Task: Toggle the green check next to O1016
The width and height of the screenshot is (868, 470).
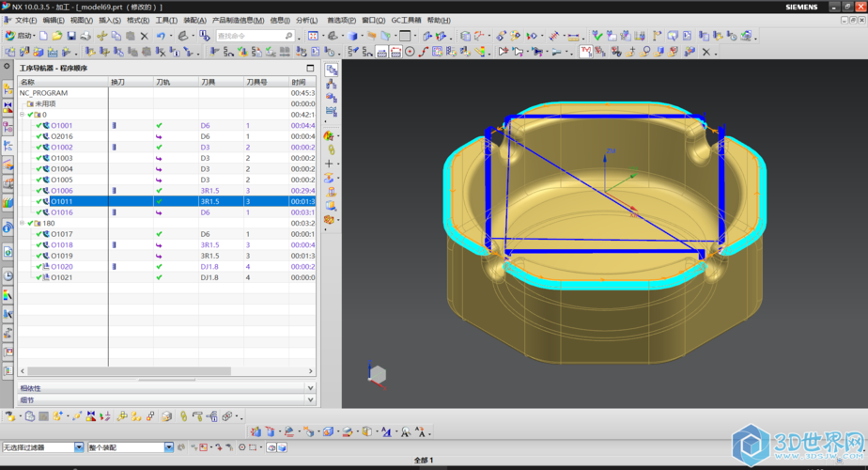Action: pyautogui.click(x=39, y=212)
